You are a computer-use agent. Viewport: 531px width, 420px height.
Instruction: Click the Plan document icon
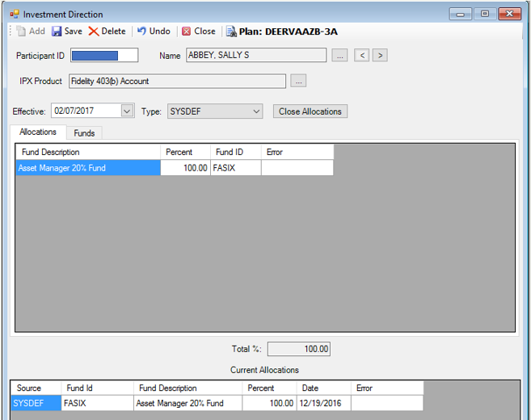coord(231,31)
